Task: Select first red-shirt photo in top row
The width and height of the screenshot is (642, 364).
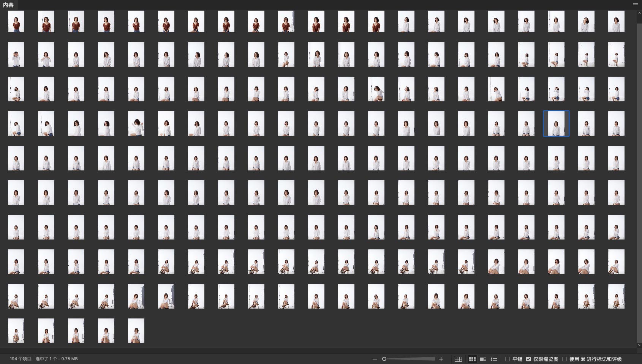Action: point(16,22)
